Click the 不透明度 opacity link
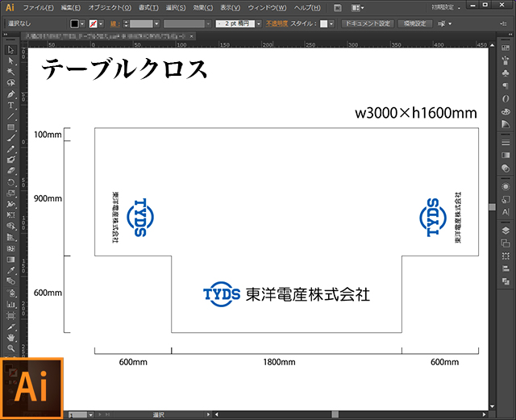This screenshot has width=516, height=420. pos(277,24)
